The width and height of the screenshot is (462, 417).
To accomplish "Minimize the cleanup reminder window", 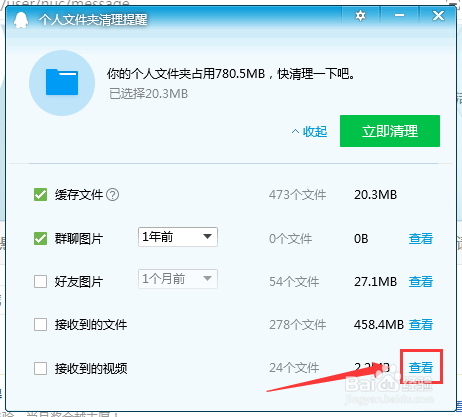I will pyautogui.click(x=399, y=15).
